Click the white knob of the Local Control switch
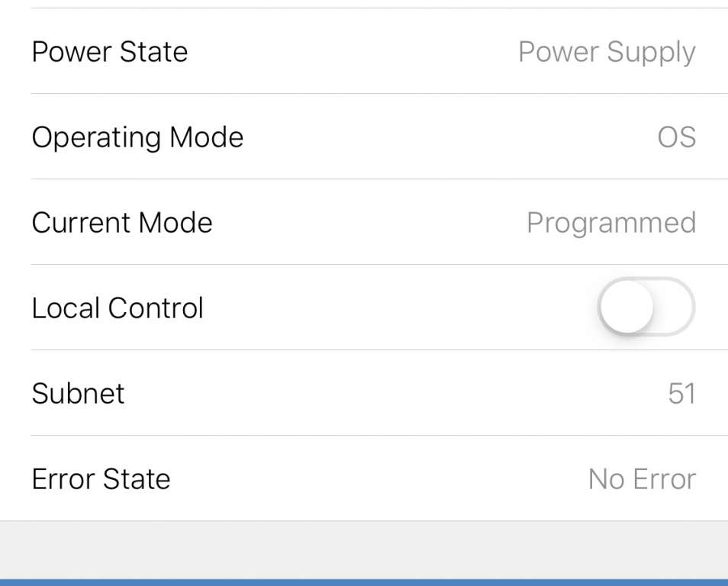 (627, 307)
